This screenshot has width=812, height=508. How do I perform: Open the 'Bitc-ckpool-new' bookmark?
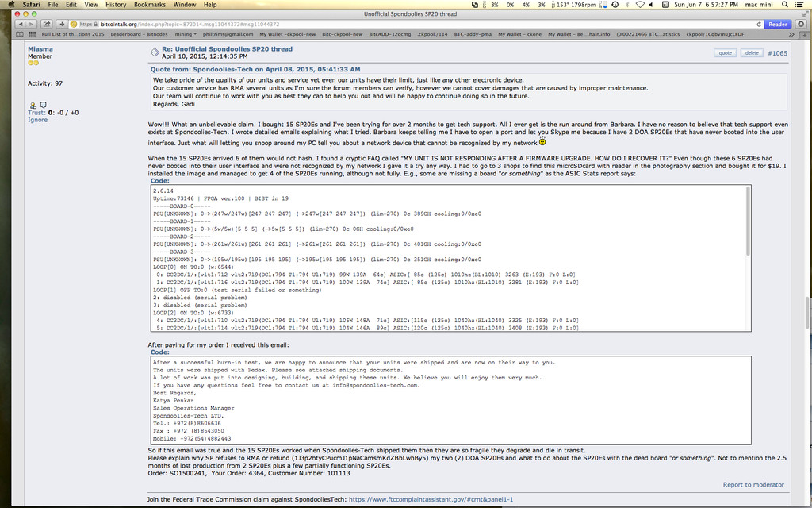[x=343, y=34]
